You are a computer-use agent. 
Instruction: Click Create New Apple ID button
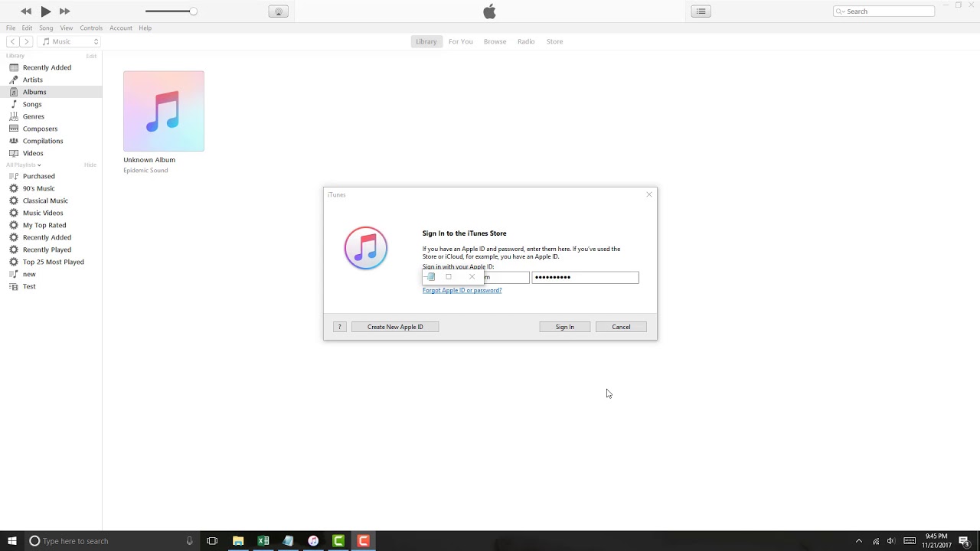pyautogui.click(x=395, y=327)
